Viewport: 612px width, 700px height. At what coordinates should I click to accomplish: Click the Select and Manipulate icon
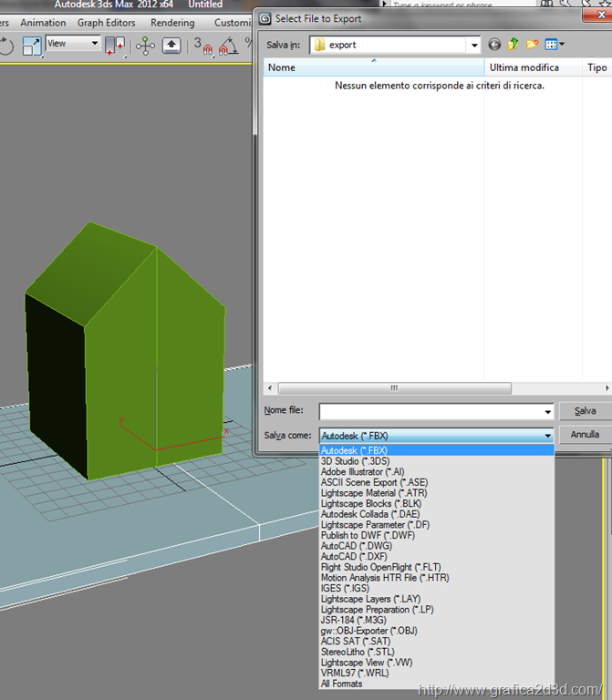coord(145,45)
